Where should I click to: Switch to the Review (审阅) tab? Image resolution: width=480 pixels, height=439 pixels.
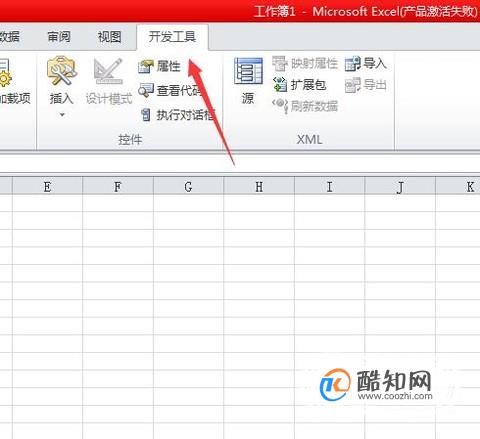click(x=59, y=36)
